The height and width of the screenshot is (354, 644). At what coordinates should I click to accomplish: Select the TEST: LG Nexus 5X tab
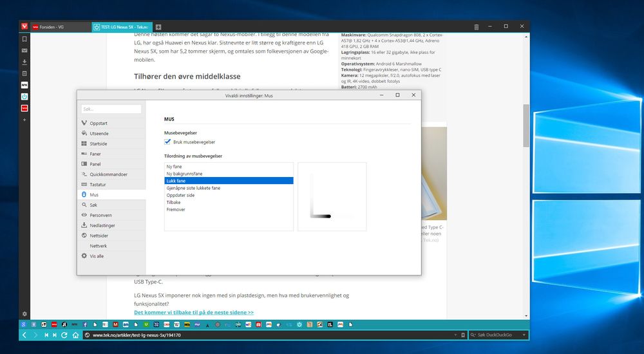pyautogui.click(x=122, y=27)
